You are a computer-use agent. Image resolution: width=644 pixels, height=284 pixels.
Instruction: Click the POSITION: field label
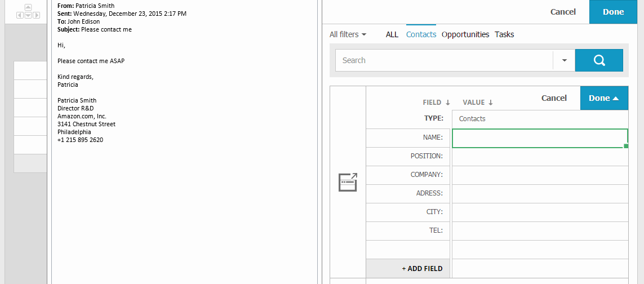point(427,156)
